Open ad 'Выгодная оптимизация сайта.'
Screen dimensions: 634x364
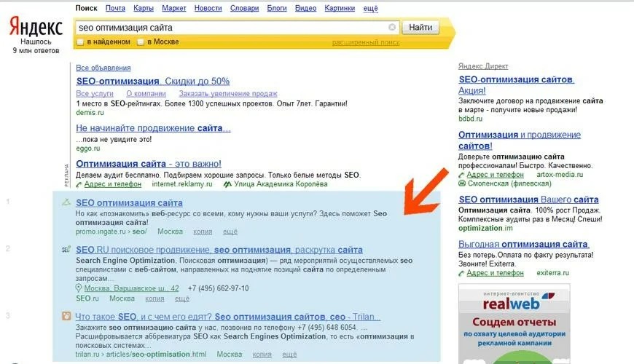click(524, 244)
